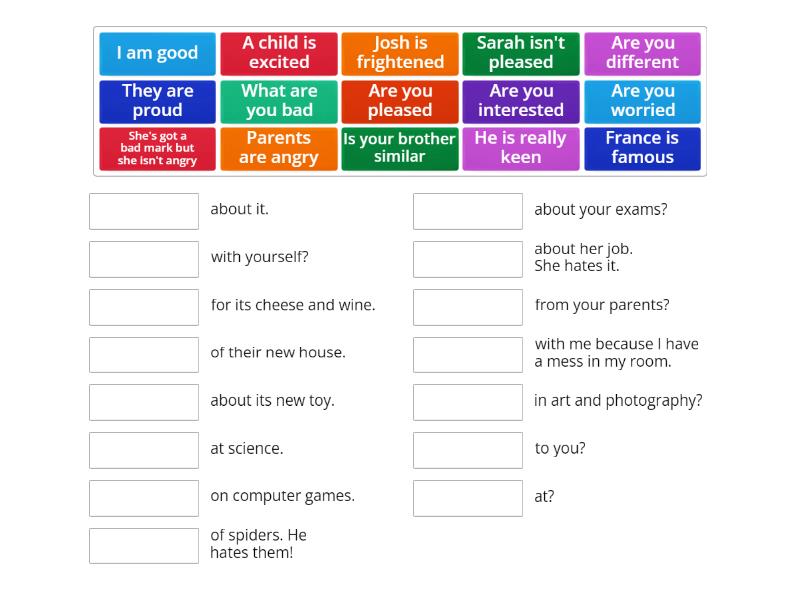
Task: Click the "She's got a bad mark" card
Action: tap(156, 149)
